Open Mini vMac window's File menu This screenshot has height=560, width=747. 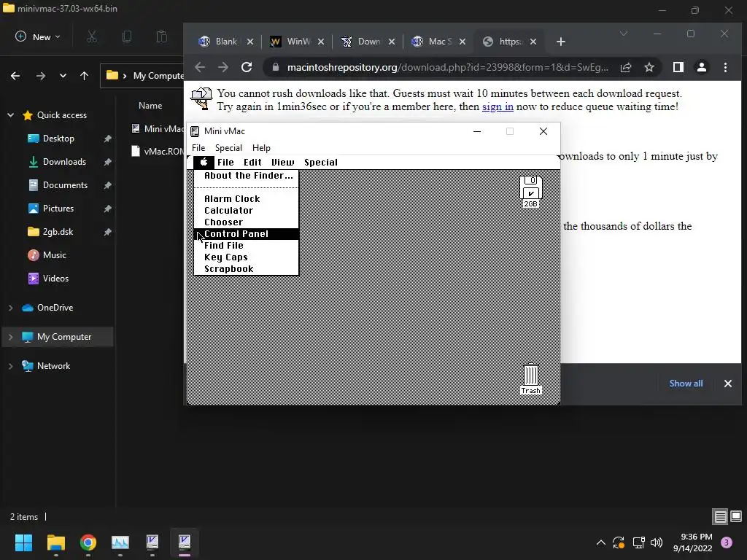(198, 147)
